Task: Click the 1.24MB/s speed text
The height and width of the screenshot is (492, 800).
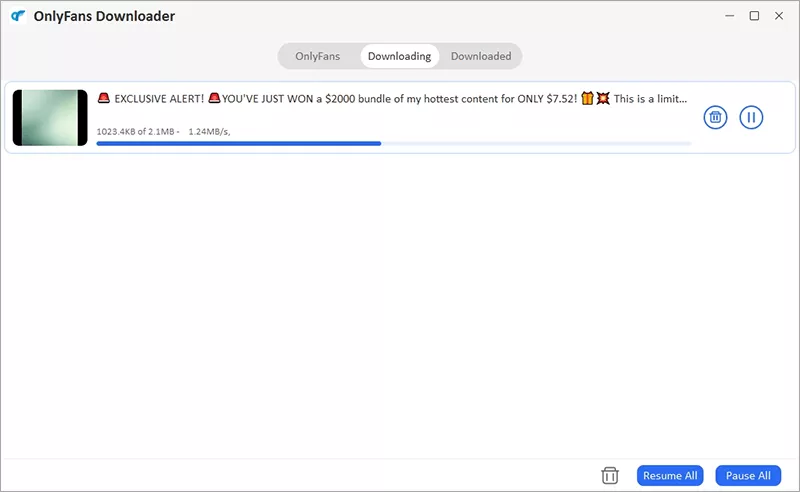Action: (209, 132)
